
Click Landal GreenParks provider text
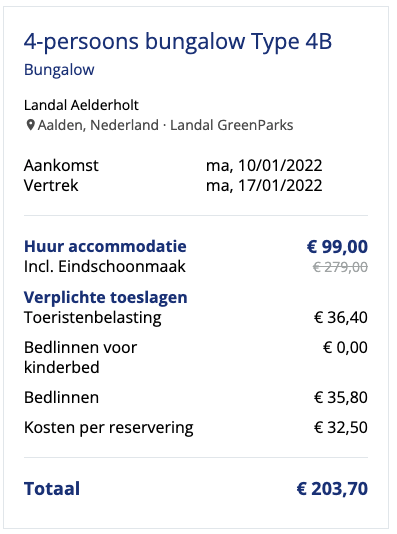click(232, 125)
